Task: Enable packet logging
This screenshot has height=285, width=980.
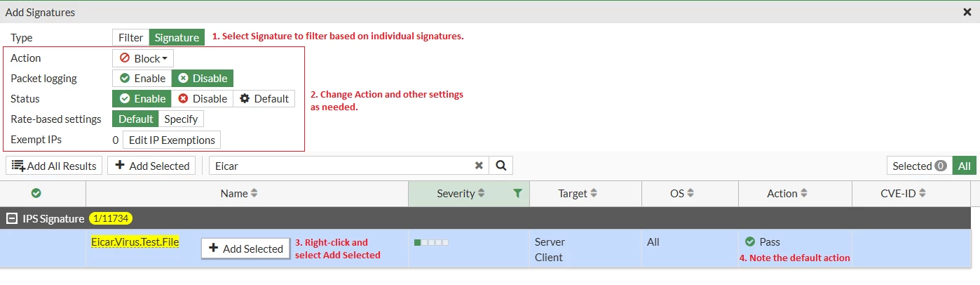Action: tap(142, 78)
